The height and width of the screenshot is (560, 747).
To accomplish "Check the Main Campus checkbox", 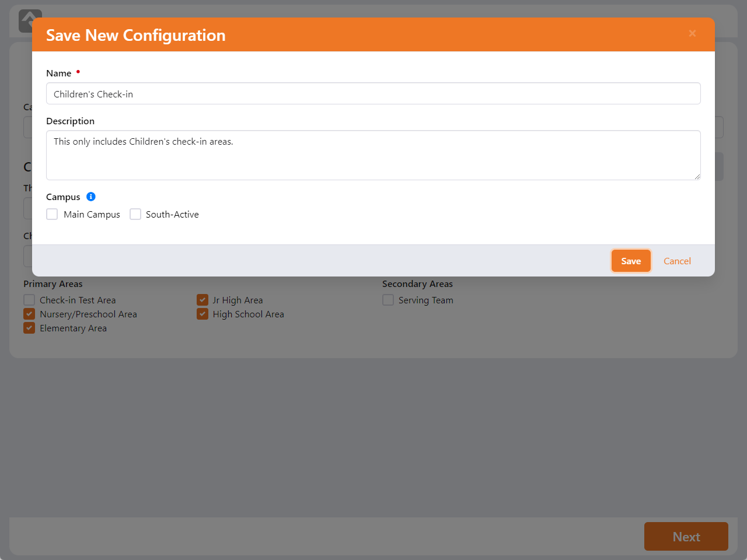I will coord(52,214).
